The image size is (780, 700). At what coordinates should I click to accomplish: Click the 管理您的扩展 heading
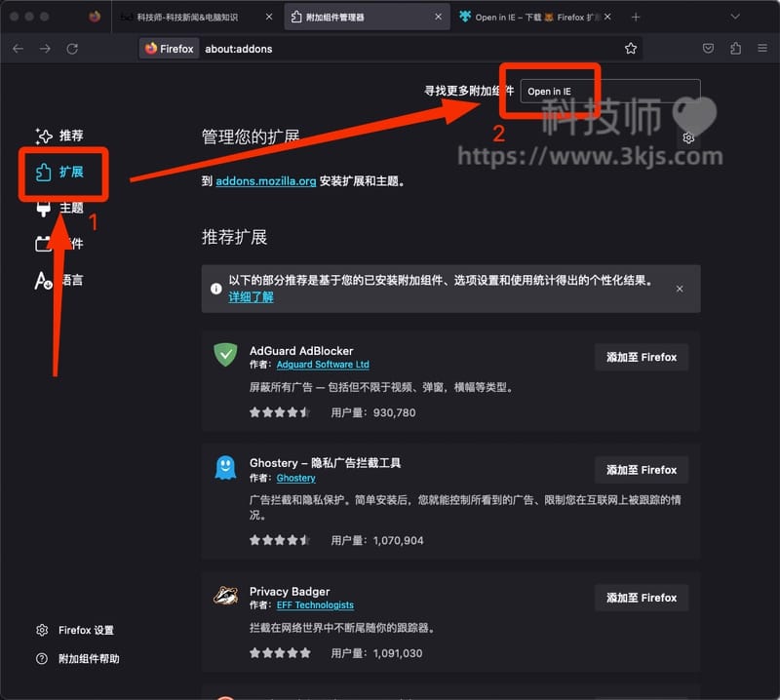point(251,136)
